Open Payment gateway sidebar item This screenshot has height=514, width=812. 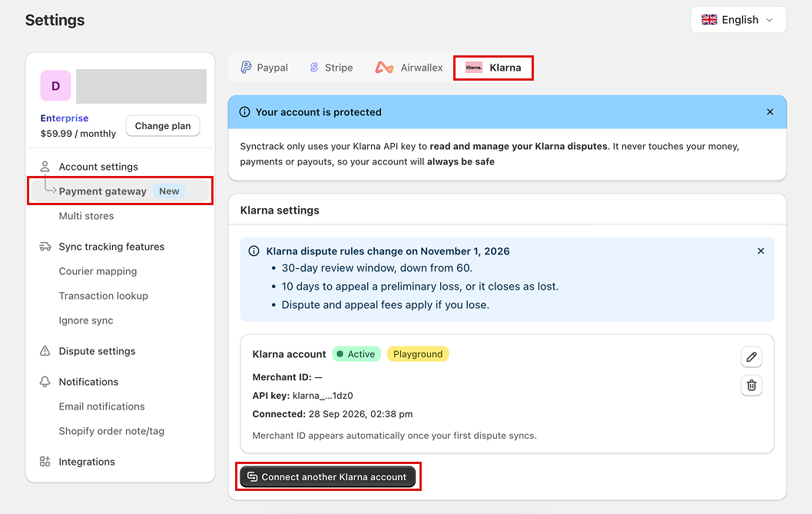coord(120,191)
